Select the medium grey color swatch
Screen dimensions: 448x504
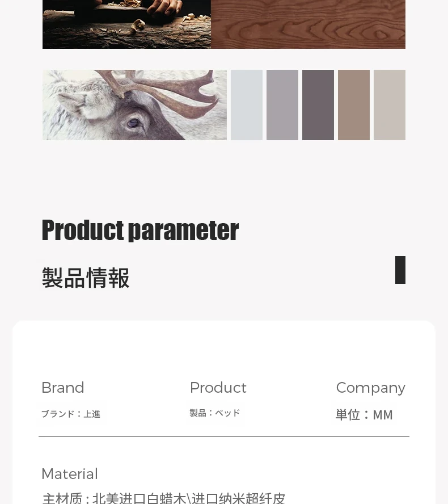[x=282, y=105]
